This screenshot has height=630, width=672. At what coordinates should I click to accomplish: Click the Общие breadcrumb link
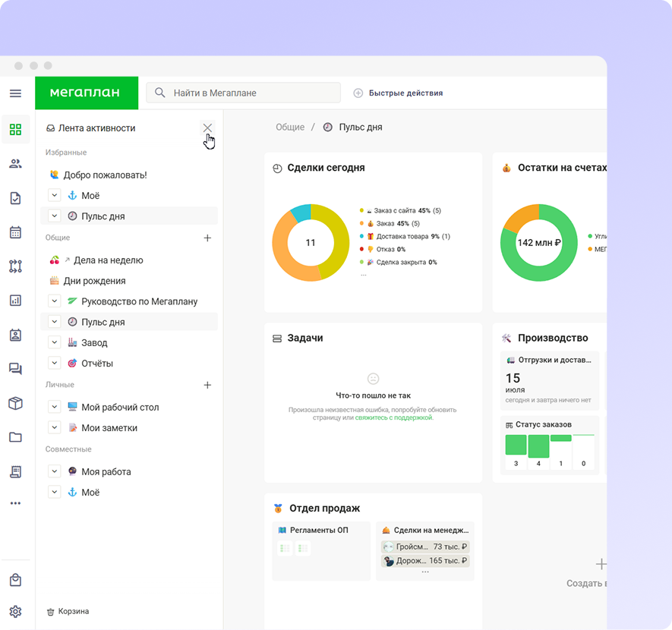pyautogui.click(x=290, y=128)
